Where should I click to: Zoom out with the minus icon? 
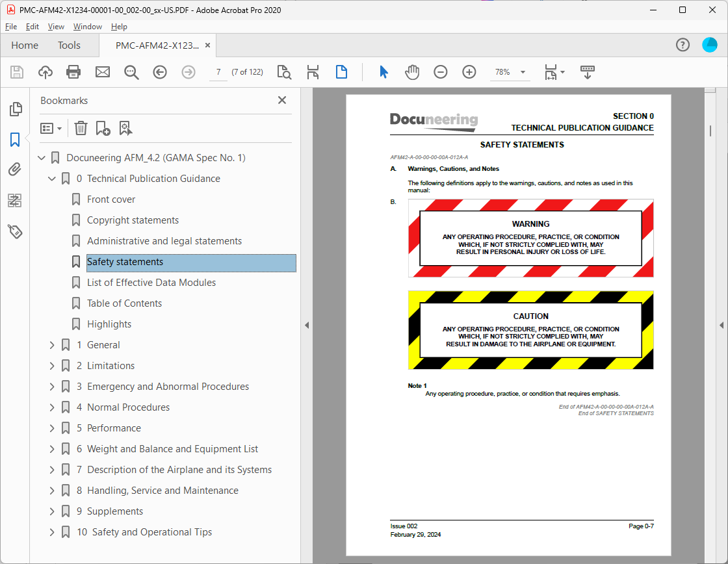coord(441,72)
